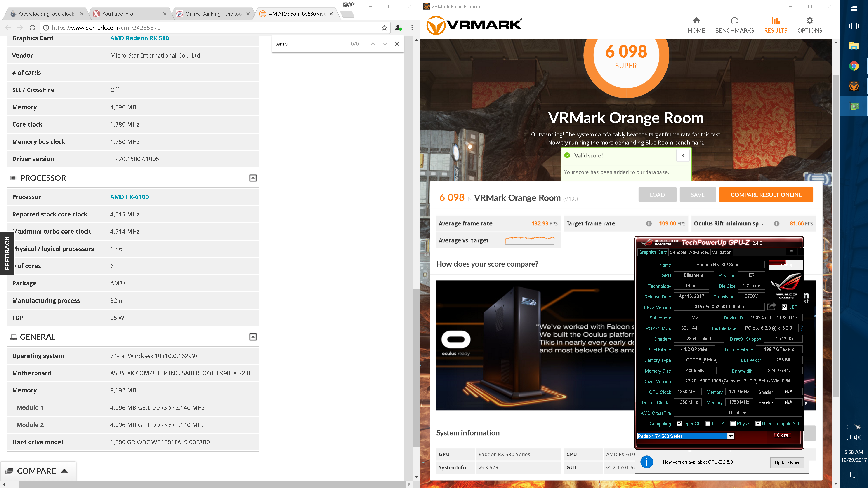Toggle OpenCL checkbox in GPU-Z

679,424
